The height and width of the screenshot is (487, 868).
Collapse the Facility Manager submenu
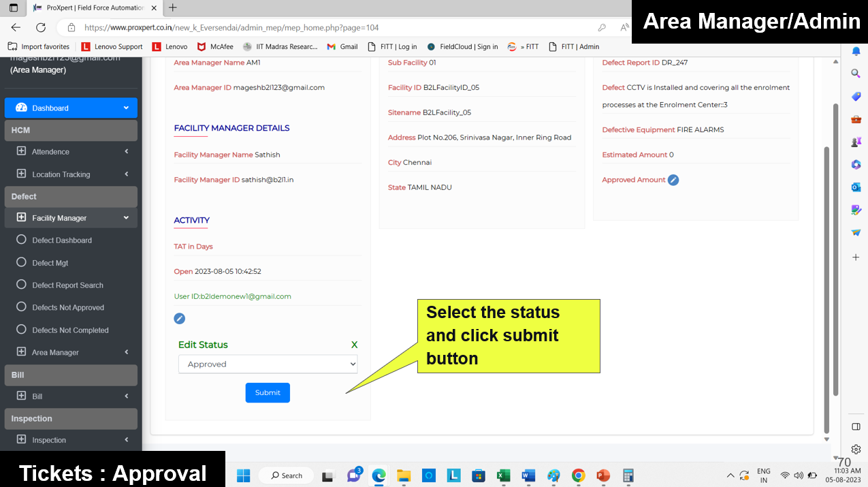click(71, 218)
